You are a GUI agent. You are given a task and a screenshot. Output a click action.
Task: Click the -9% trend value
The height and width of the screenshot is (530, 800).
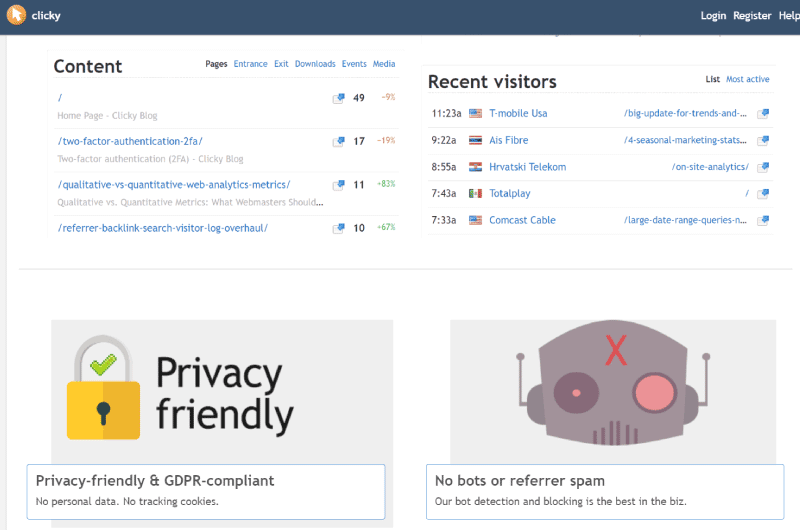click(x=388, y=97)
